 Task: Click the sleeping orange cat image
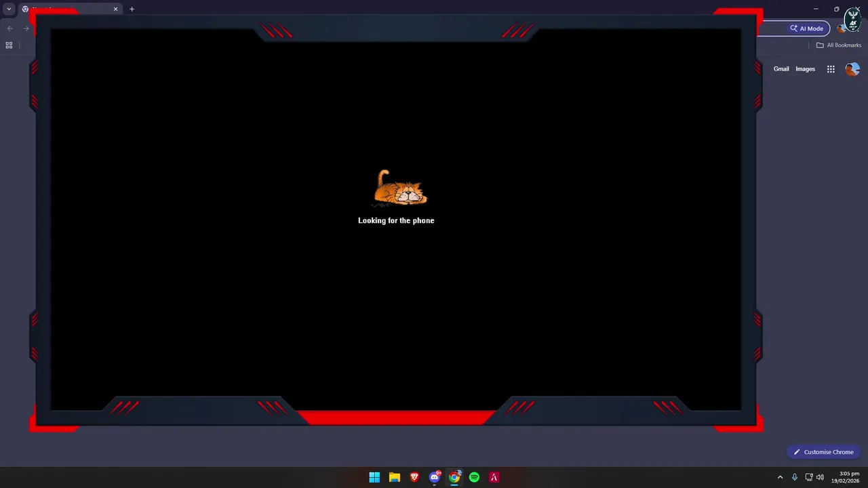tap(400, 188)
